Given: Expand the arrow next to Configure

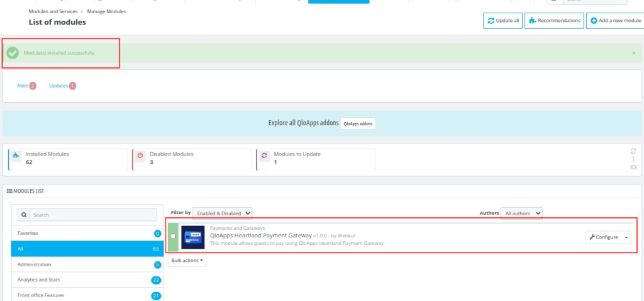Looking at the screenshot, I should point(626,237).
